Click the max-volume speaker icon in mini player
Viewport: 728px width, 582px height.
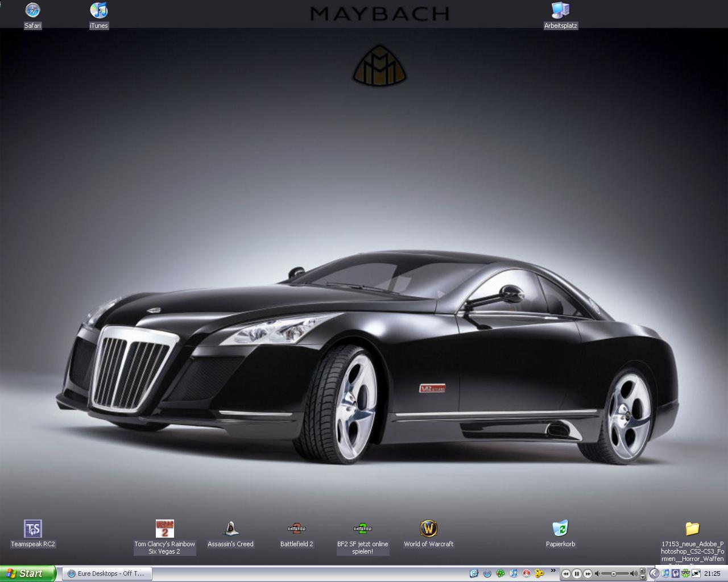coord(634,574)
